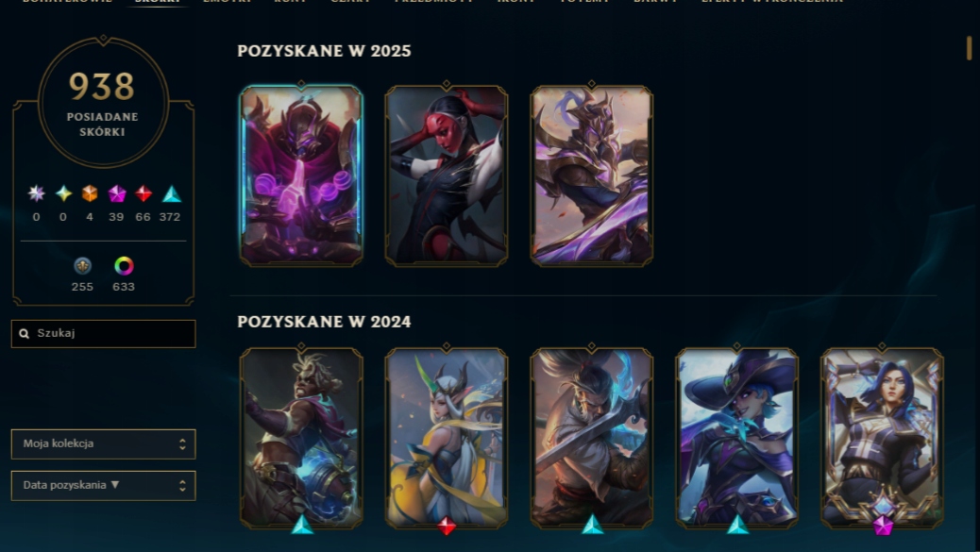Click the legacy skins emblem icon showing 255
Image resolution: width=980 pixels, height=552 pixels.
[x=82, y=266]
